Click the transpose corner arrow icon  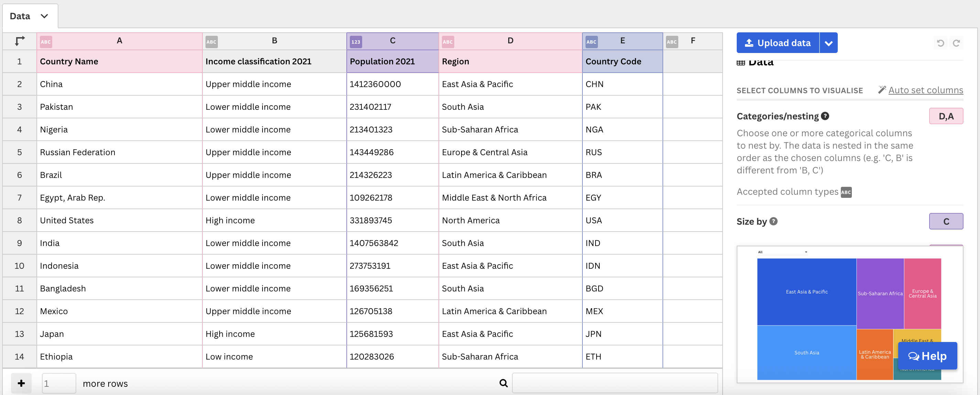19,41
